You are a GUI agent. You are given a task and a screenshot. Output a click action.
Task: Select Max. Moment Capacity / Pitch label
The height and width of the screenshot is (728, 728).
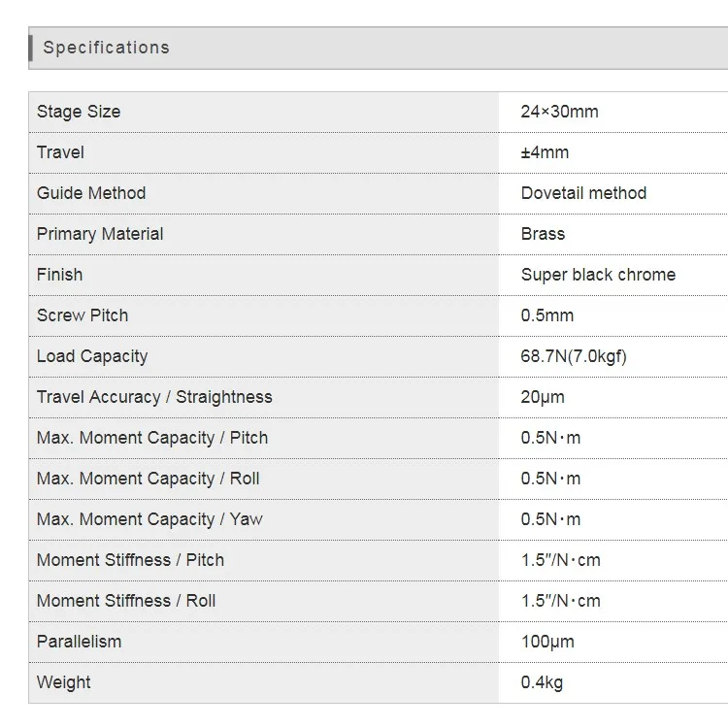tap(152, 438)
